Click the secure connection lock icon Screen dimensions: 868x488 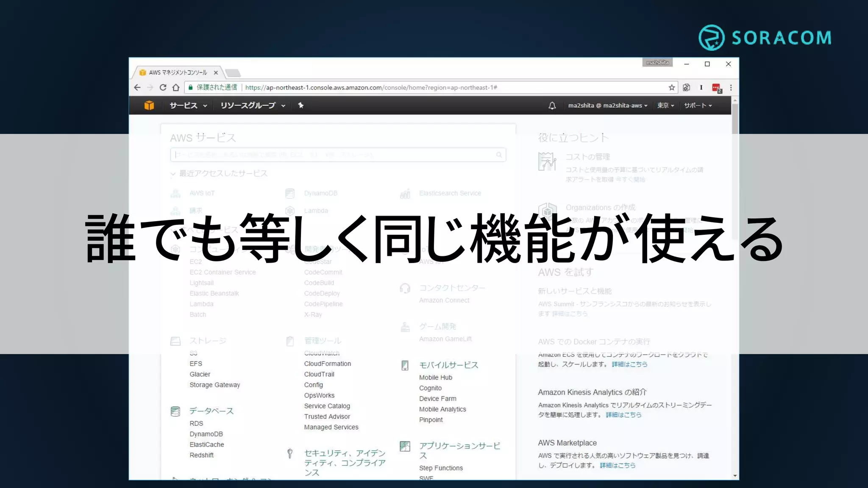pyautogui.click(x=191, y=88)
